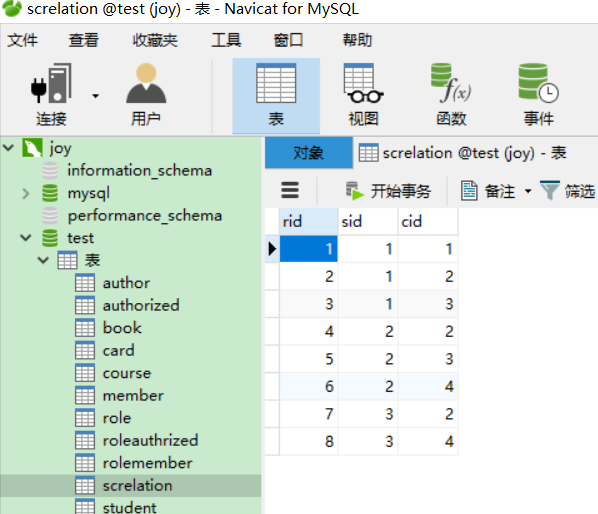Collapse the test database node
Image resolution: width=598 pixels, height=514 pixels.
point(26,238)
